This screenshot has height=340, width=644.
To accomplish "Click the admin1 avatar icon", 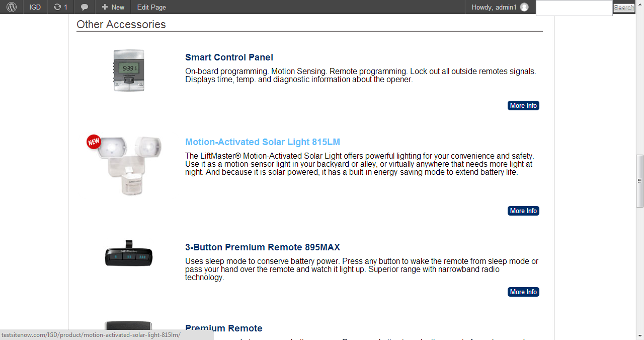I will pos(524,7).
